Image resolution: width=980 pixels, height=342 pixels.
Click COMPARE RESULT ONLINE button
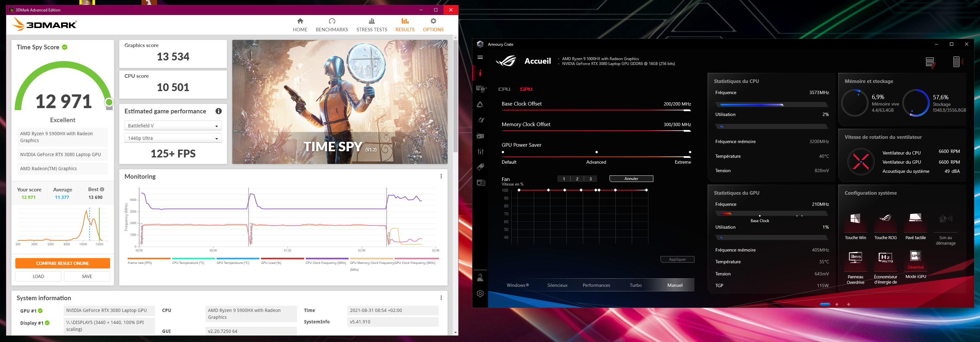pos(62,263)
